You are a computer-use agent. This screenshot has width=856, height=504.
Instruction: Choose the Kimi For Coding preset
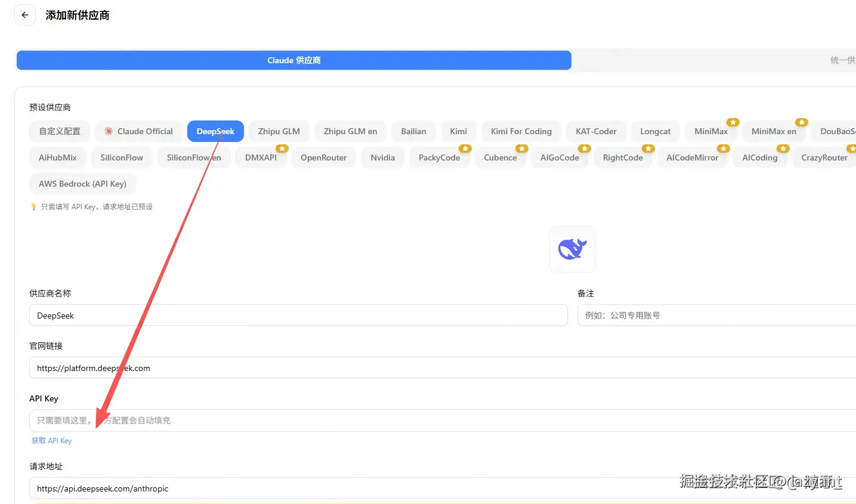[521, 131]
